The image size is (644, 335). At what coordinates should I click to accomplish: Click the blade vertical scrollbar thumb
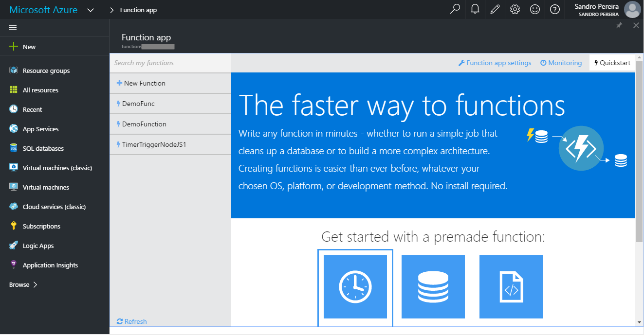point(640,151)
